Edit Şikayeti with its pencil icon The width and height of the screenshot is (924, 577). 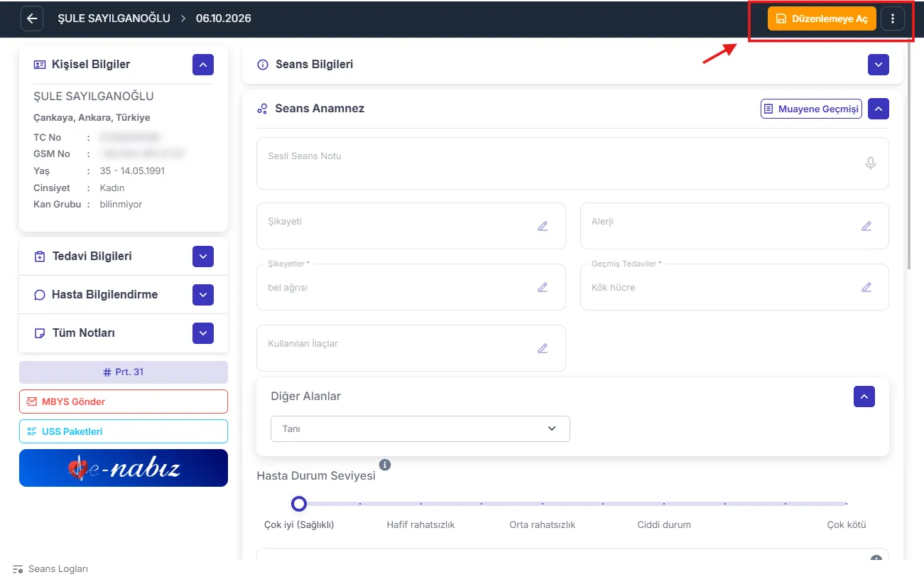(x=543, y=226)
